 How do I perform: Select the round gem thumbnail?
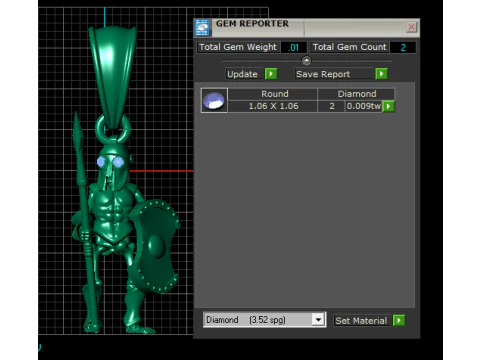[x=214, y=100]
